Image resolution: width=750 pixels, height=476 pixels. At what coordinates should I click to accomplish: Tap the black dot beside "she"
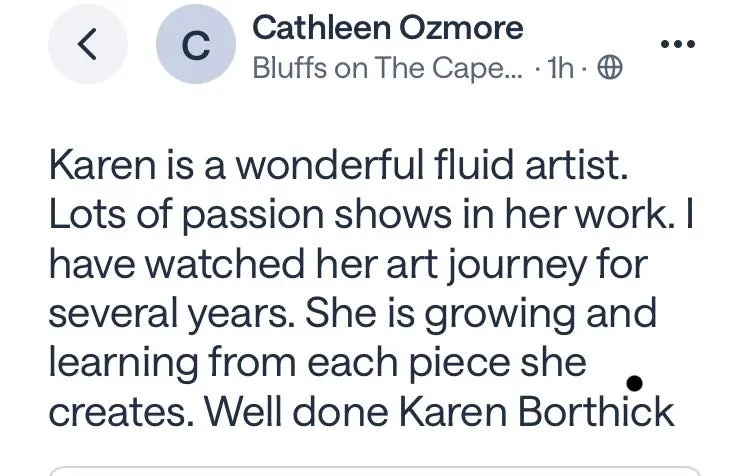point(633,383)
